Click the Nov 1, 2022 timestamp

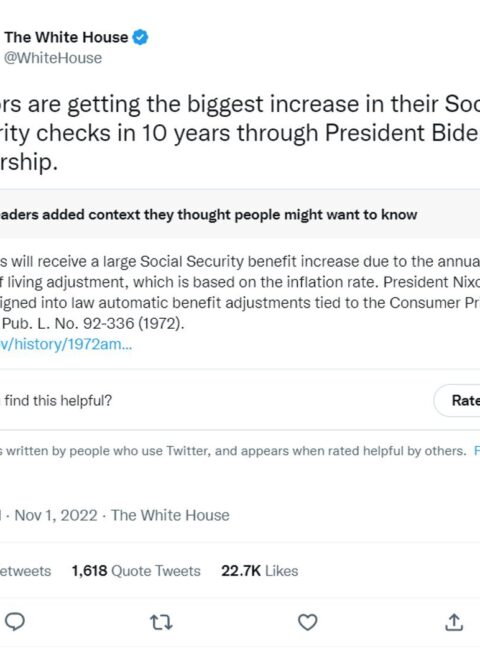56,515
